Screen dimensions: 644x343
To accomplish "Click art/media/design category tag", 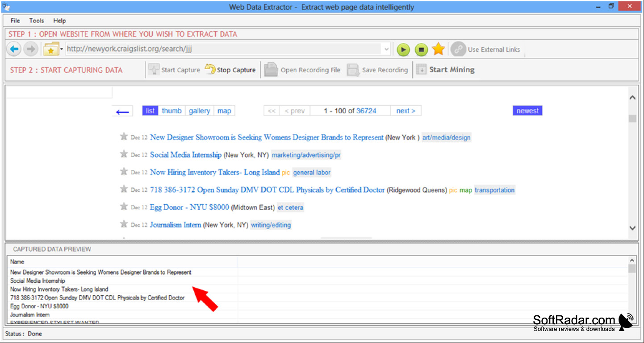I will 447,137.
